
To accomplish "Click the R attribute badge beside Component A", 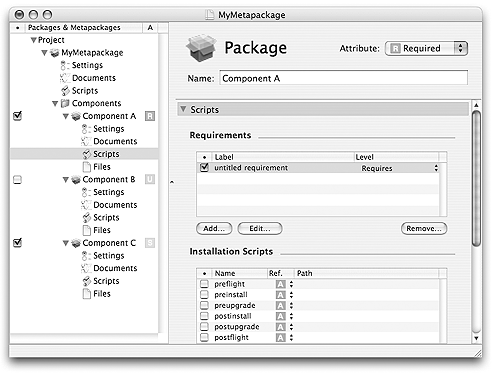I will 150,116.
